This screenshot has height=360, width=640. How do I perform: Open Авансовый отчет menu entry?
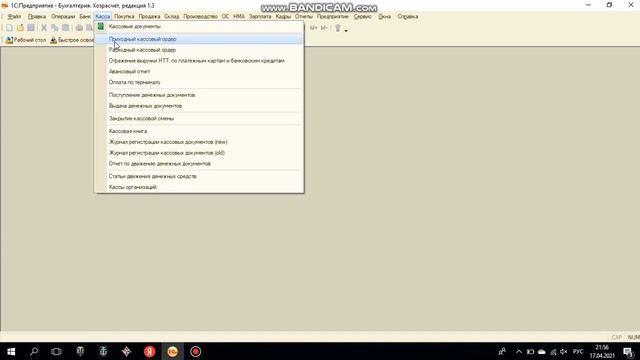pyautogui.click(x=199, y=71)
